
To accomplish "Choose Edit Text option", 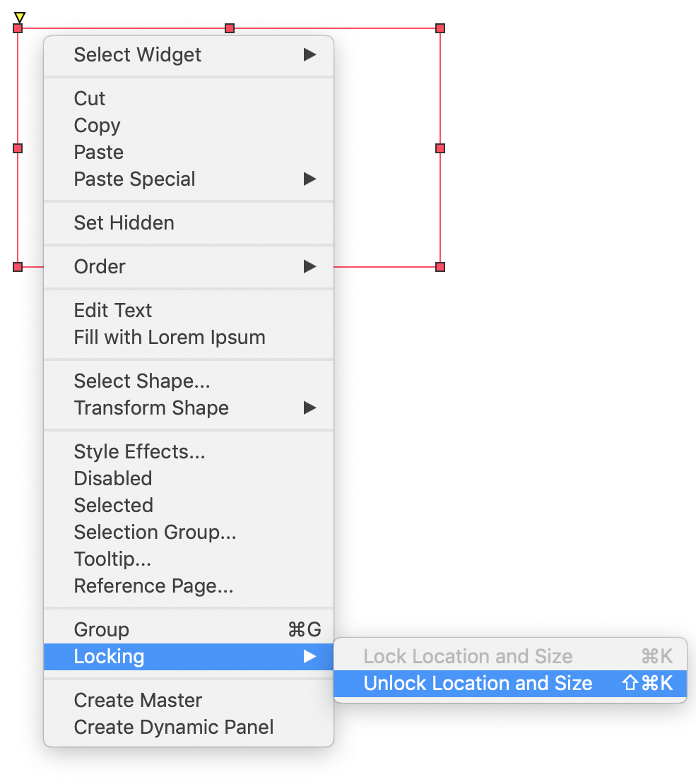I will [x=113, y=311].
